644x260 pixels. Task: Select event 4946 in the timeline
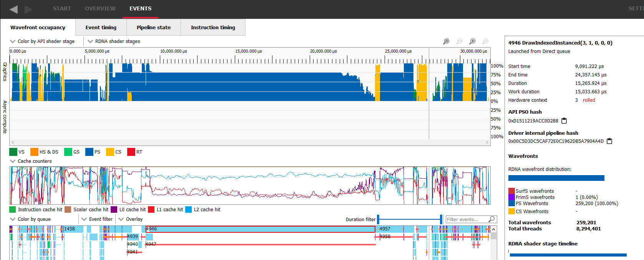(260, 229)
